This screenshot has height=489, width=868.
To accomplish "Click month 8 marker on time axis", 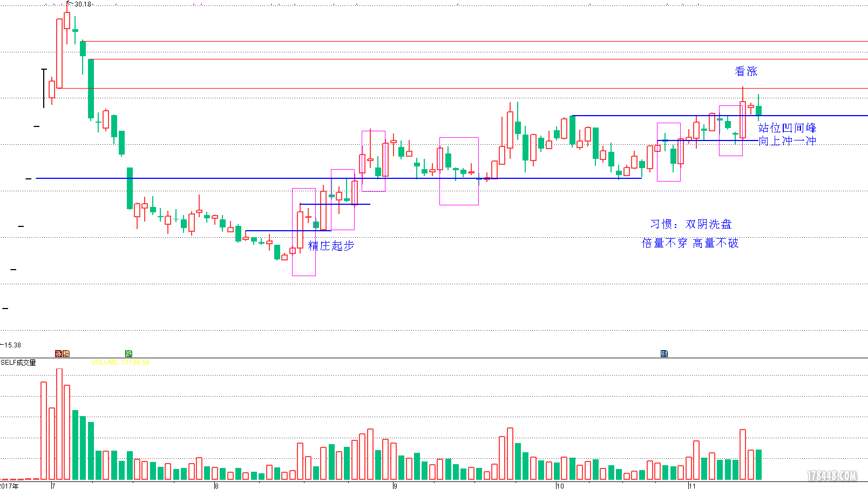I will (216, 486).
